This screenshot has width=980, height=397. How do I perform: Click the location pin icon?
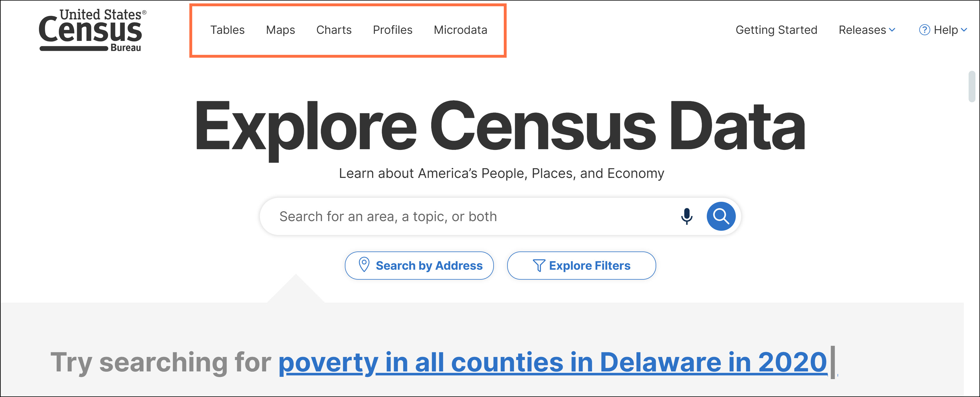[x=364, y=265]
